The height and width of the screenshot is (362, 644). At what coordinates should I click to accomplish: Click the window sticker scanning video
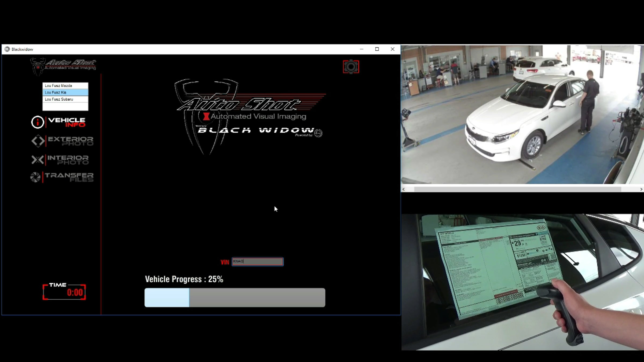coord(522,282)
